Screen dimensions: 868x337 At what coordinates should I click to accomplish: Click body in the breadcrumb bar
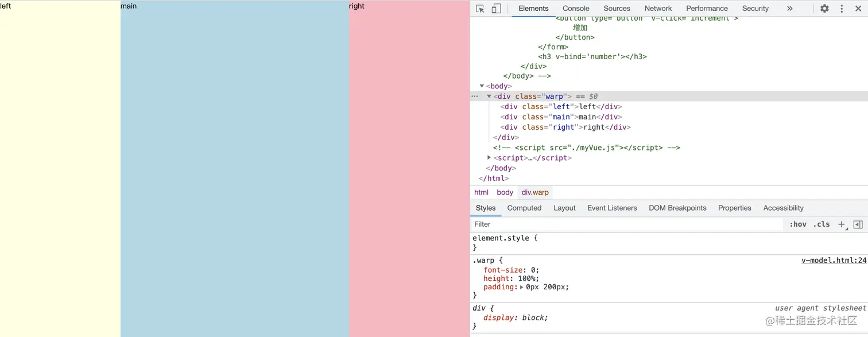(x=505, y=192)
